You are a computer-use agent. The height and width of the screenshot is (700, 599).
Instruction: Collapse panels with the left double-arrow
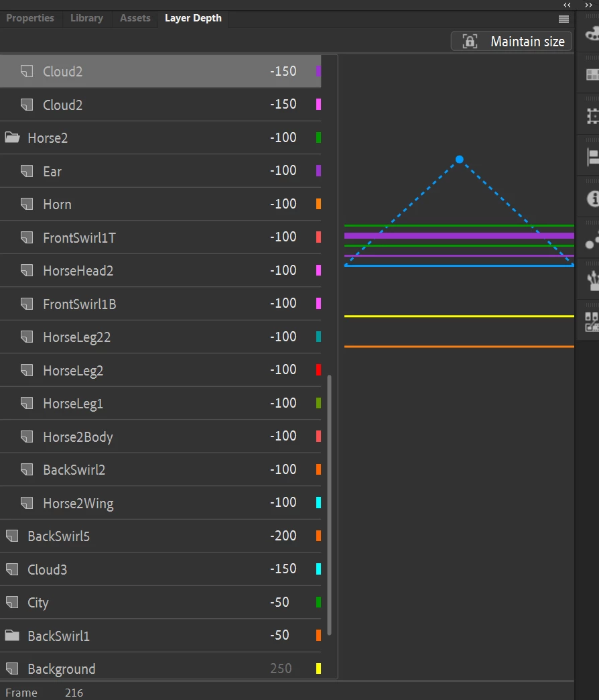[567, 5]
